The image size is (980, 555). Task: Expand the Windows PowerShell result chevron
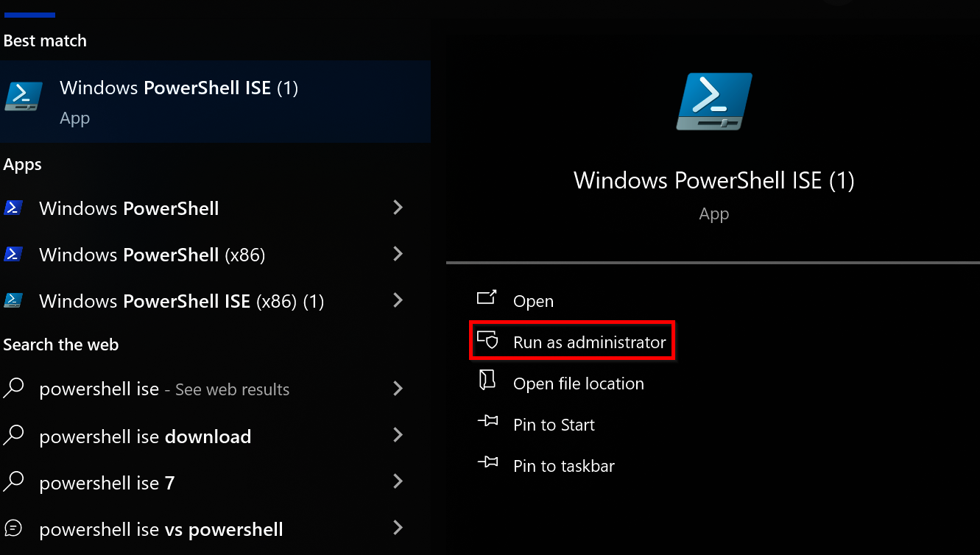(x=398, y=208)
